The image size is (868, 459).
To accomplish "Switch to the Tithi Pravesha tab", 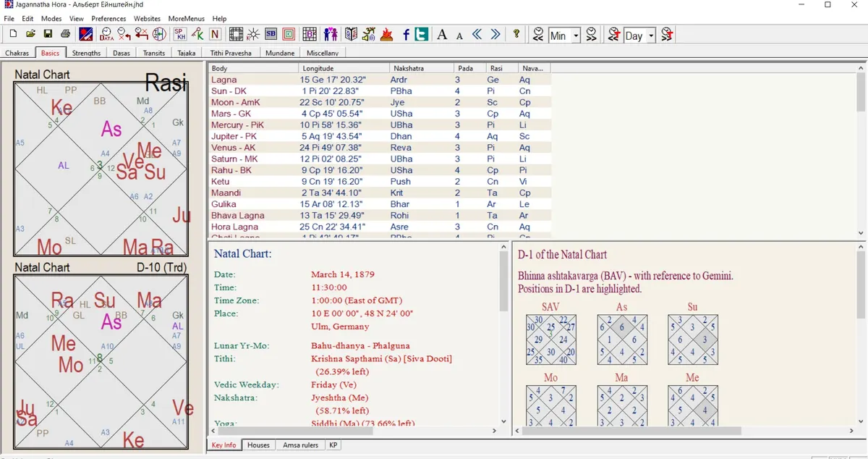I will (231, 53).
